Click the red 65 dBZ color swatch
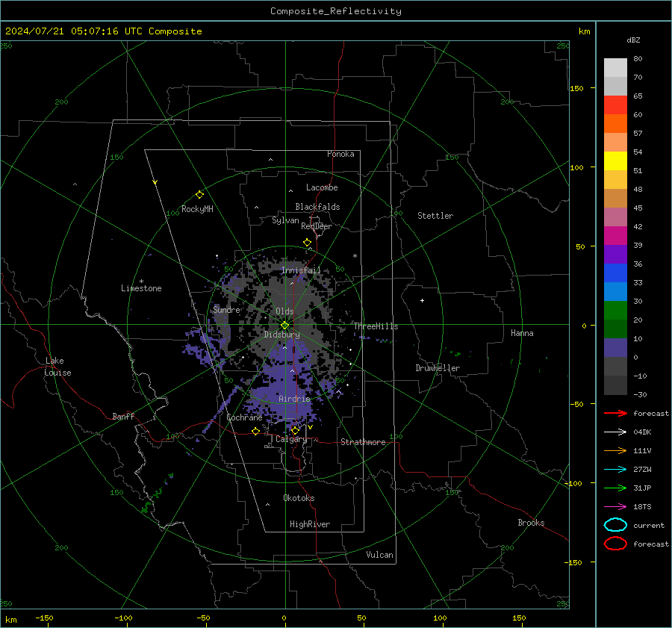 [x=615, y=105]
